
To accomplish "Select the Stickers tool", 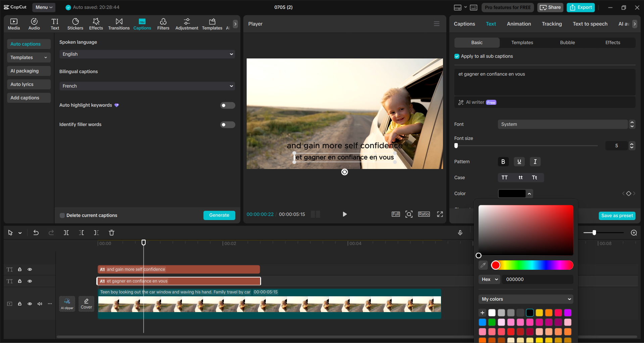I will (75, 24).
